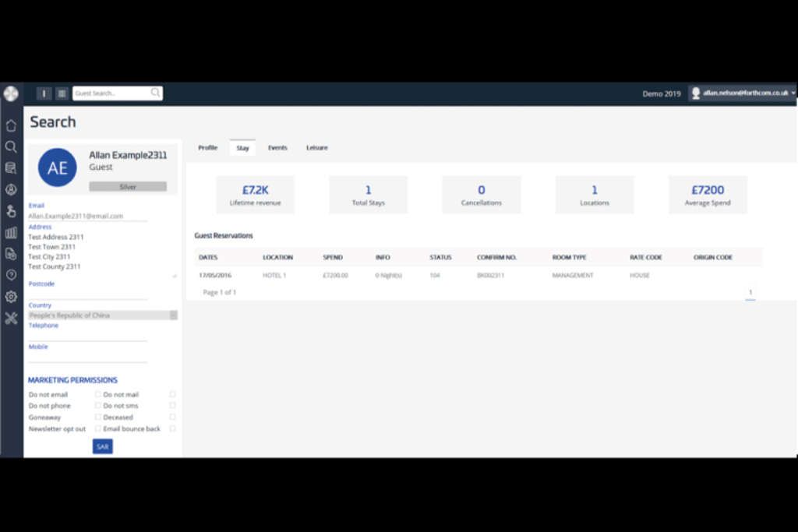The width and height of the screenshot is (798, 532).
Task: Open the bar chart reports icon
Action: tap(11, 232)
